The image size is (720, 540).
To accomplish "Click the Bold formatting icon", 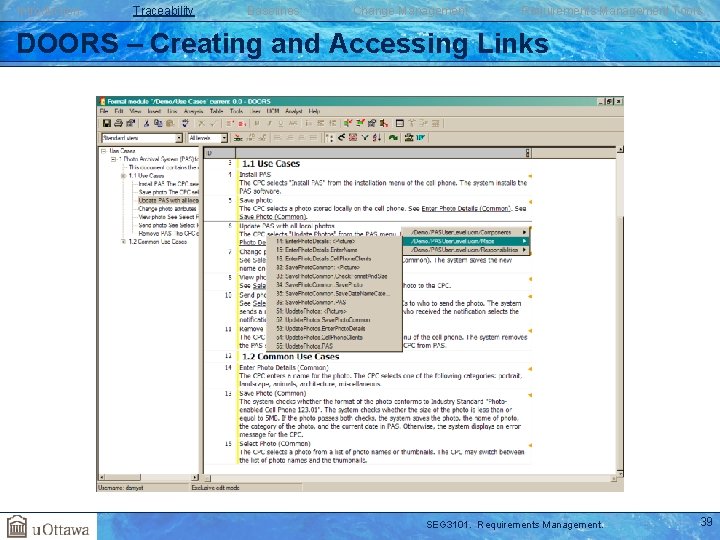I will coord(257,123).
